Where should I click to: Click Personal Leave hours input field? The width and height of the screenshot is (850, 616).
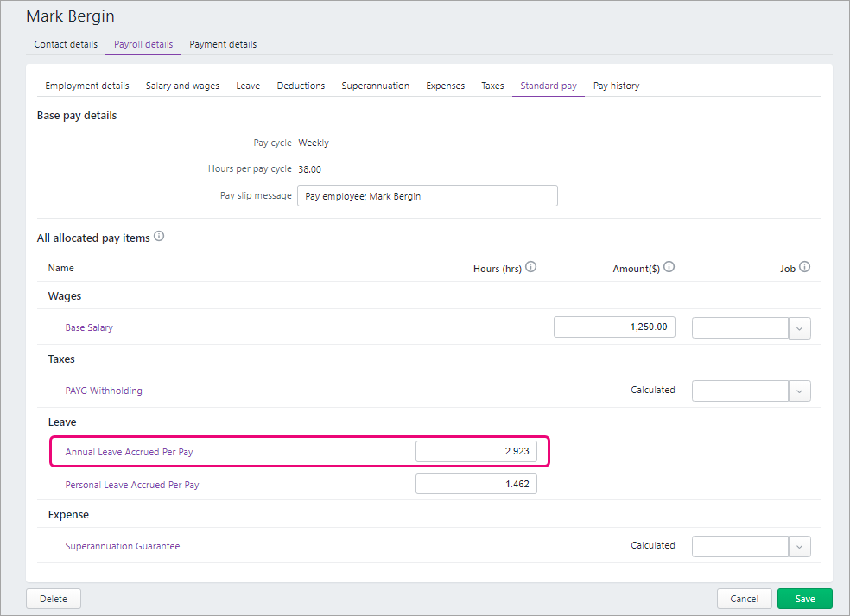pos(476,485)
